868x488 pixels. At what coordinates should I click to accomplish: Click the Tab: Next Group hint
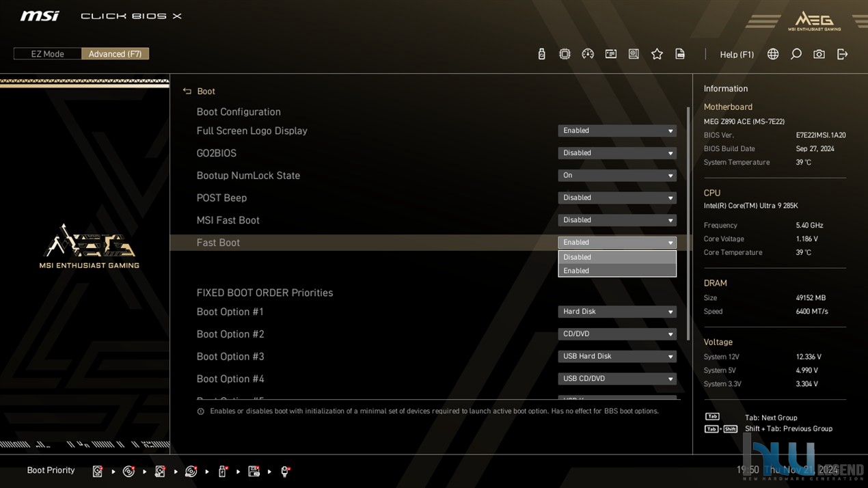771,418
